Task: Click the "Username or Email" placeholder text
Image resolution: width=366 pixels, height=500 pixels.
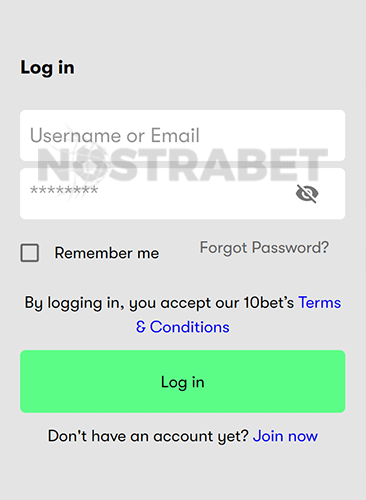Action: coord(115,135)
